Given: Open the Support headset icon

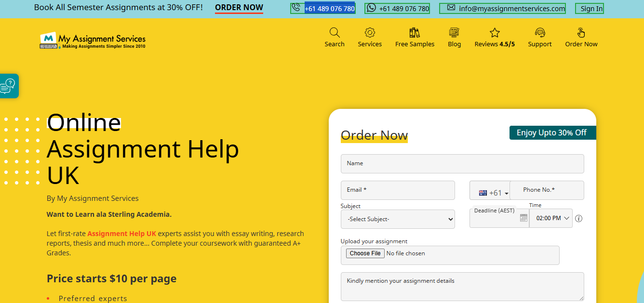Looking at the screenshot, I should (x=540, y=33).
